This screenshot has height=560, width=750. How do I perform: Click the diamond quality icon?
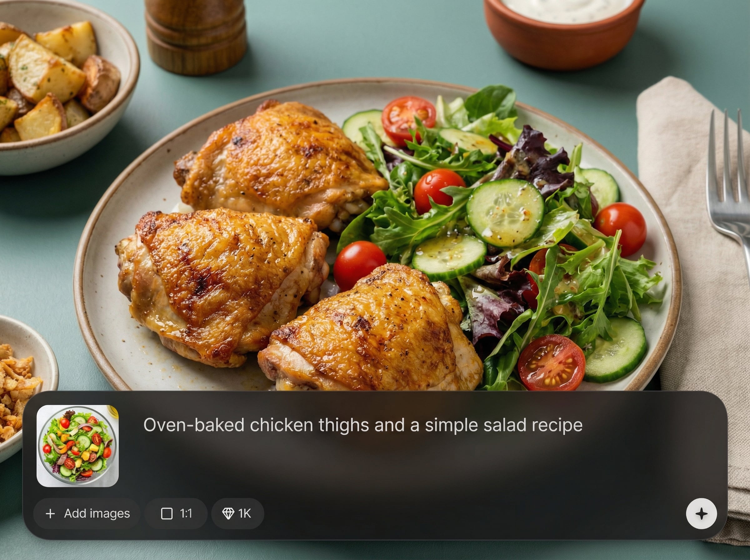point(228,513)
